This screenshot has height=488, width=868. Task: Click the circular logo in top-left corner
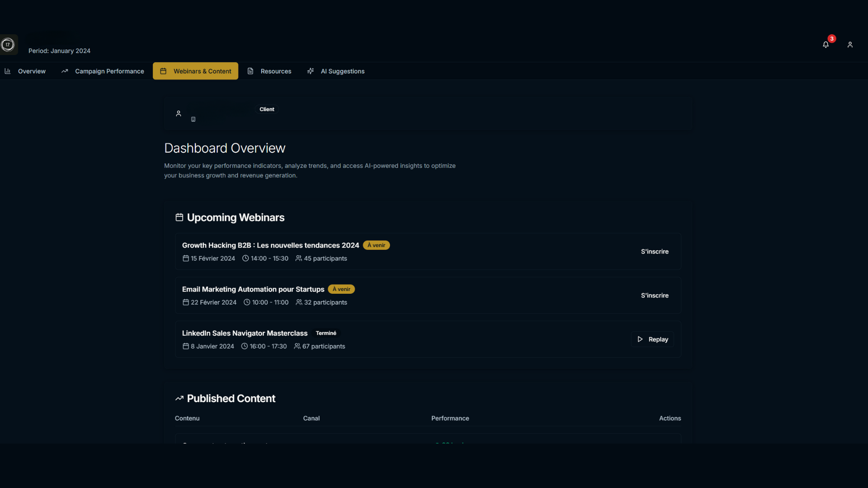pos(8,45)
